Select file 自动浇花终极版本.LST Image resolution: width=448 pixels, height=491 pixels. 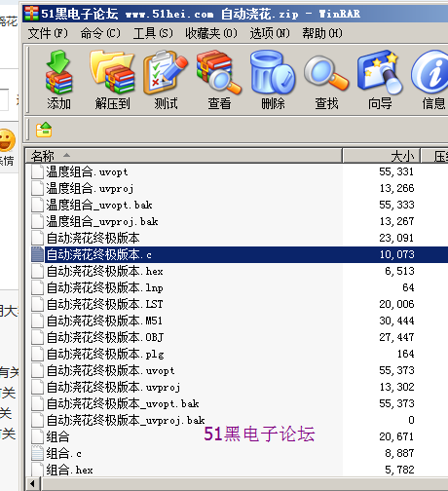[104, 304]
